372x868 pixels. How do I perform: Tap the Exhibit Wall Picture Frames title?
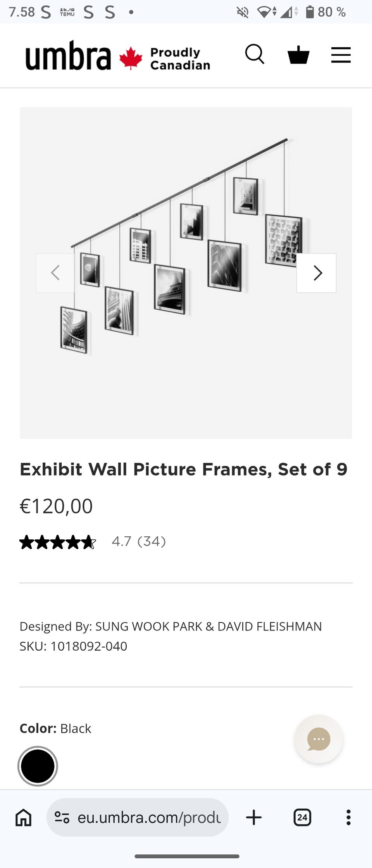coord(183,469)
